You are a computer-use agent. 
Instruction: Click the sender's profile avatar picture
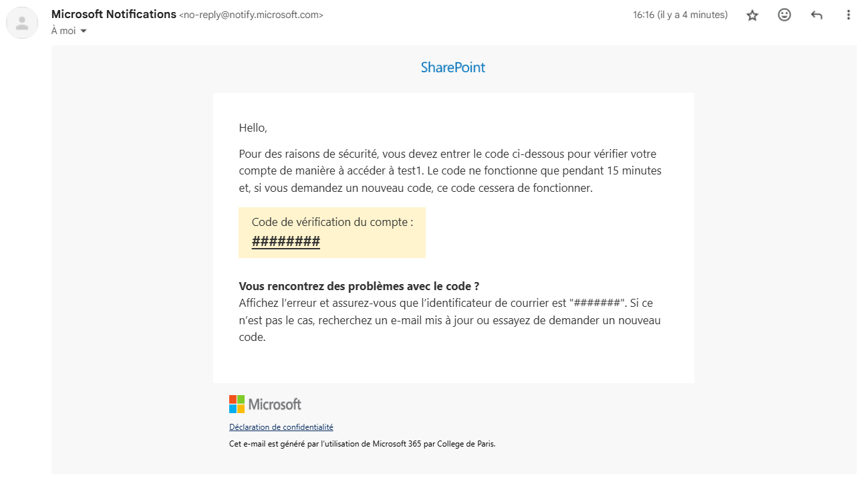pyautogui.click(x=21, y=23)
